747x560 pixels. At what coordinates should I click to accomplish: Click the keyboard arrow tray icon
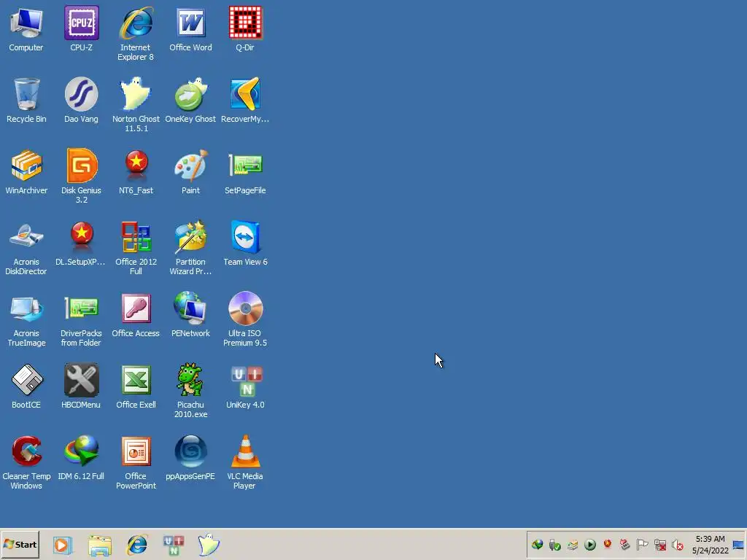pos(624,544)
